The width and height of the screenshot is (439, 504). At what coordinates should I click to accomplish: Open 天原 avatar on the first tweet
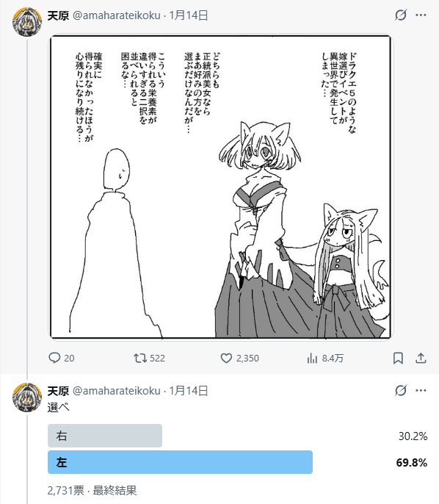coord(27,22)
